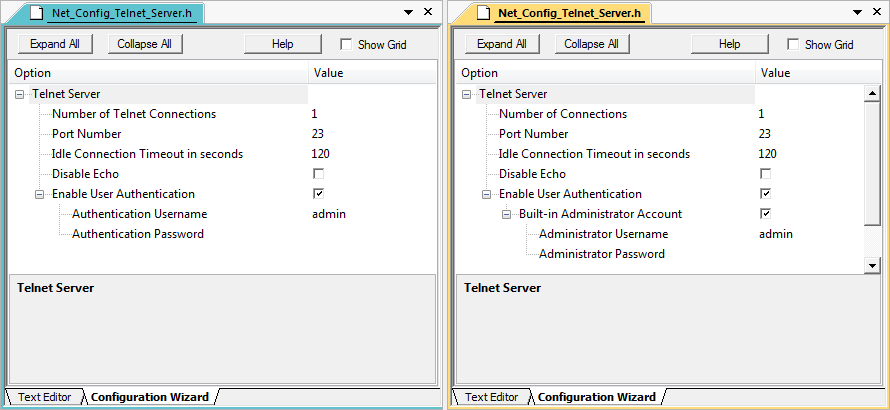This screenshot has width=890, height=410.
Task: Close the left panel's Net_Config_Telnet_Server.h file
Action: pos(428,11)
